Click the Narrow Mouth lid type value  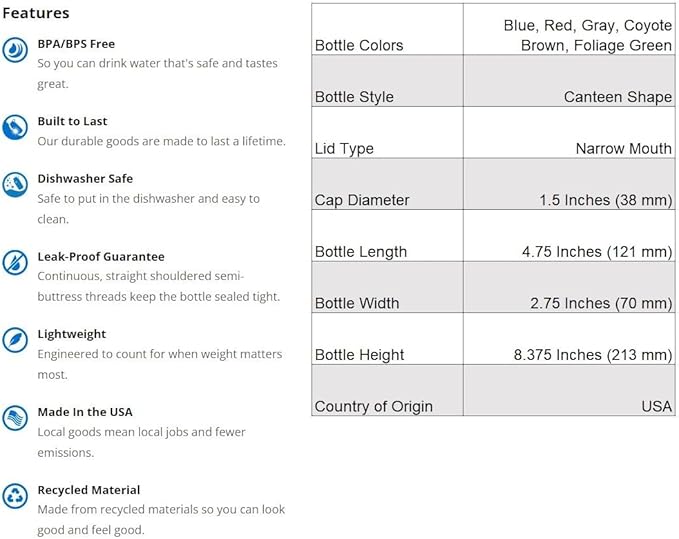point(623,148)
